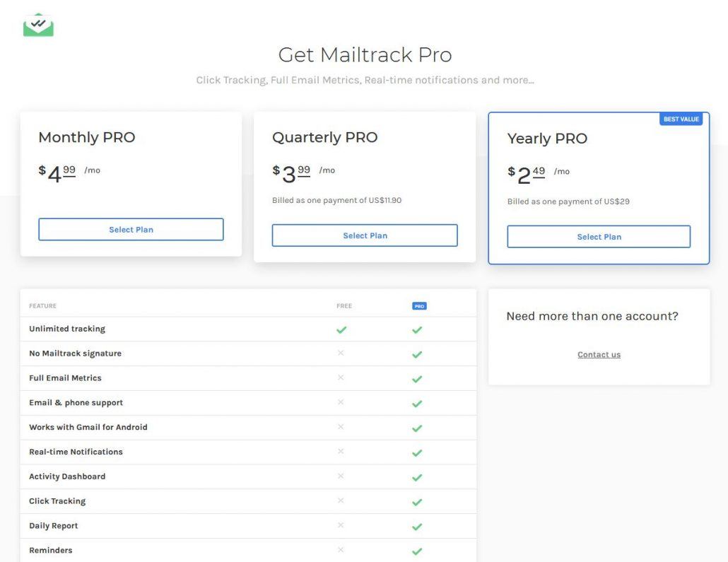Select Plan for Monthly PRO
Viewport: 728px width, 562px height.
131,229
